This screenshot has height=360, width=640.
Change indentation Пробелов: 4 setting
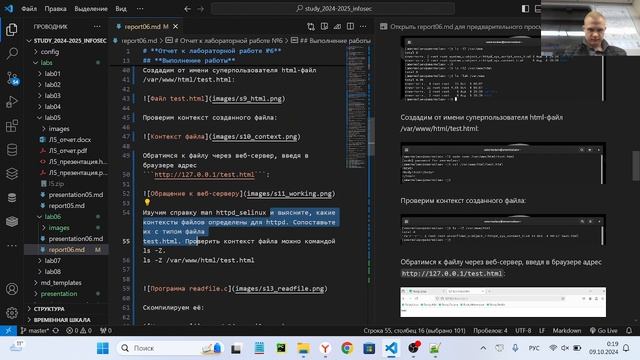pyautogui.click(x=491, y=331)
